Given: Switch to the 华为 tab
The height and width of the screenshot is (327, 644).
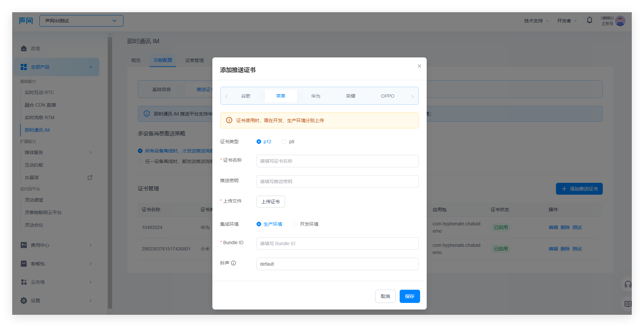Looking at the screenshot, I should coord(316,96).
